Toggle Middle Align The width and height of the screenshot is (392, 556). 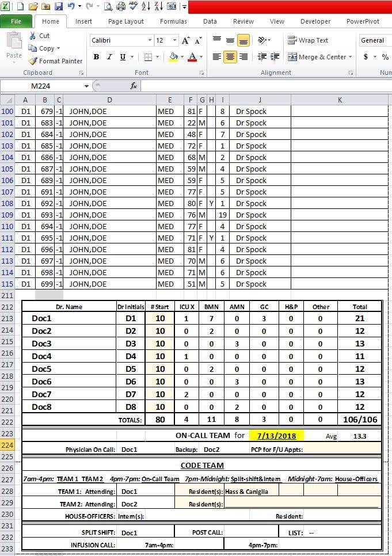[x=230, y=40]
